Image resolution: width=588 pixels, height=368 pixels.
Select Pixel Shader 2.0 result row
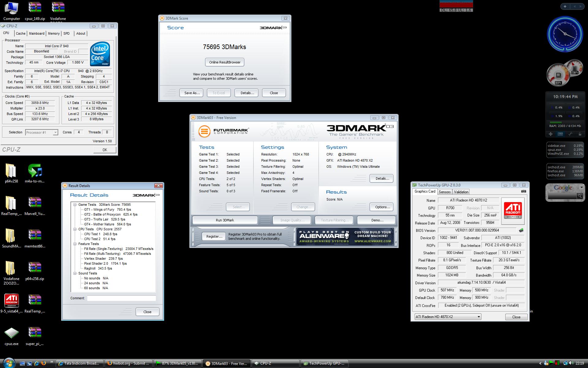(105, 263)
